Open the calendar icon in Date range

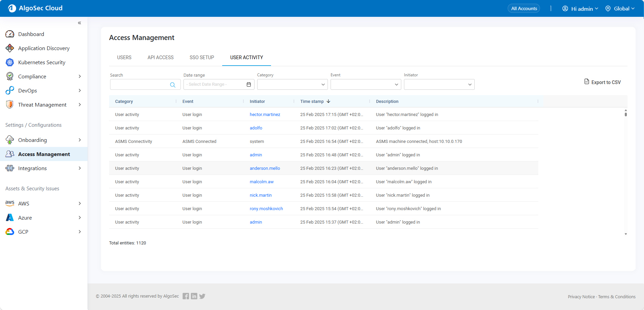tap(248, 84)
